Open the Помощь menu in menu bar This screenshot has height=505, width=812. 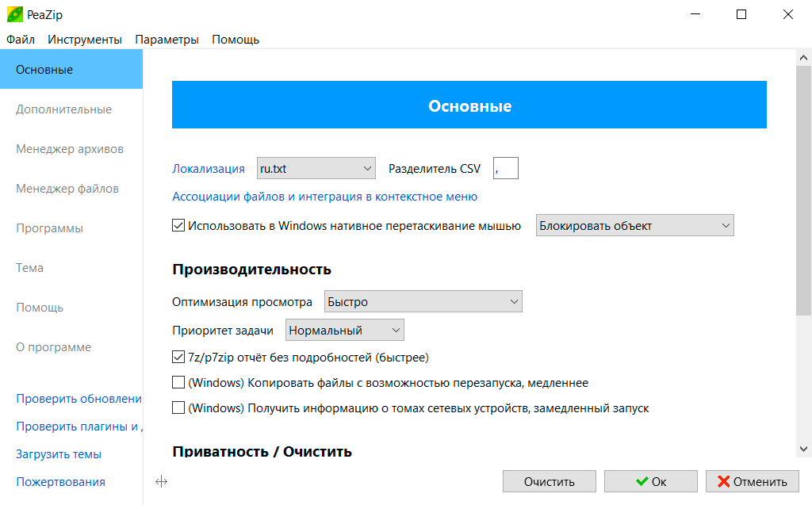click(236, 40)
